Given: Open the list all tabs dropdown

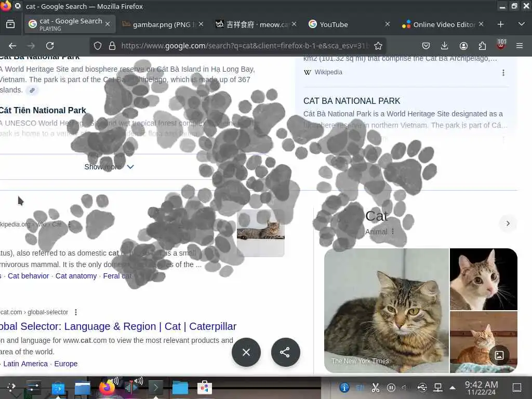Looking at the screenshot, I should (522, 24).
